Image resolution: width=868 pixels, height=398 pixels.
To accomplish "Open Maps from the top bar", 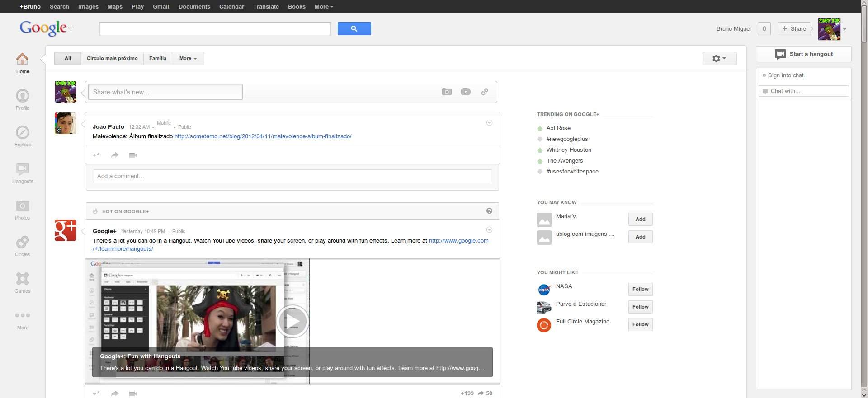I will (x=115, y=6).
